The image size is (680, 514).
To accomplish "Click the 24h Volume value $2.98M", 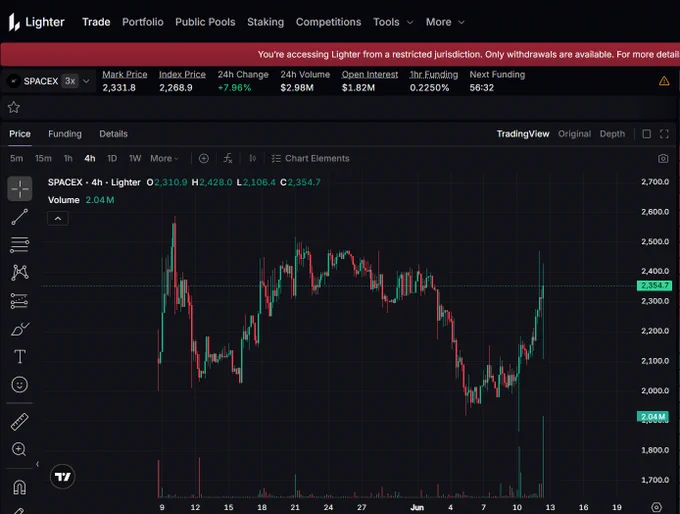I will pyautogui.click(x=297, y=88).
